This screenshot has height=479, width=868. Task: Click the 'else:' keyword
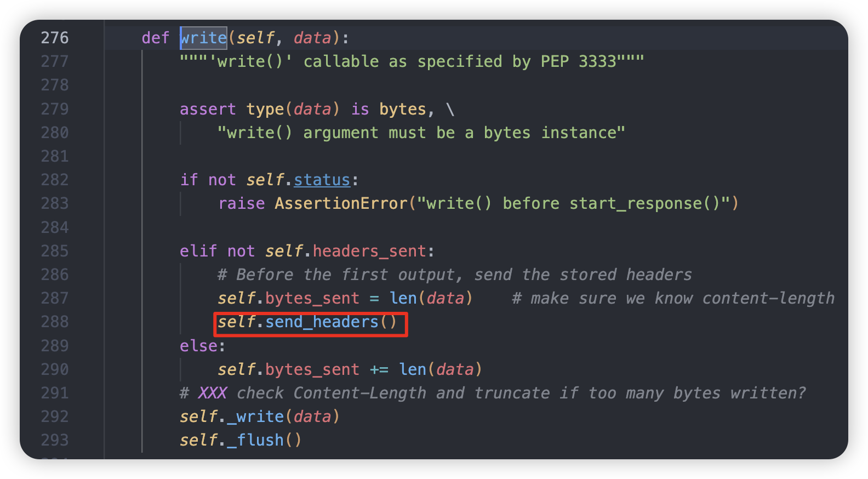click(202, 346)
